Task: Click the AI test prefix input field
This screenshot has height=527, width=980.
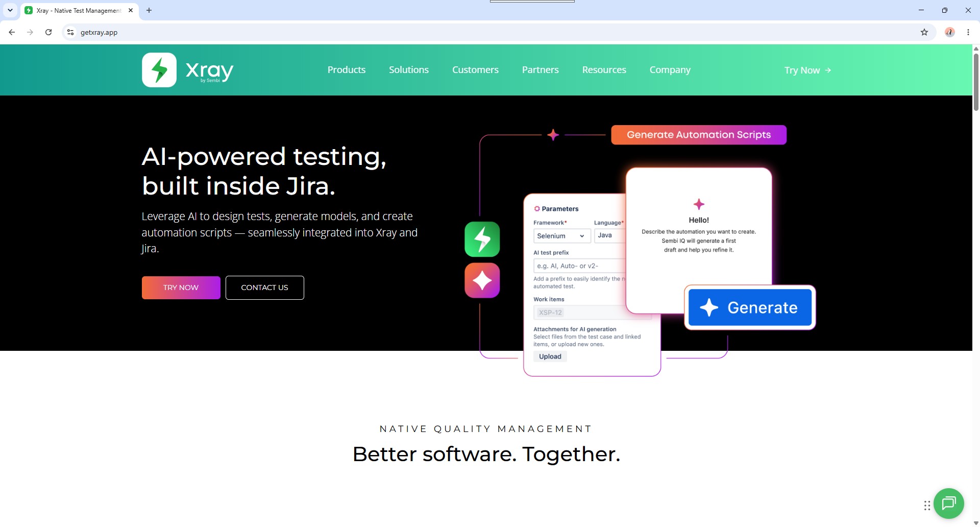Action: pyautogui.click(x=580, y=266)
